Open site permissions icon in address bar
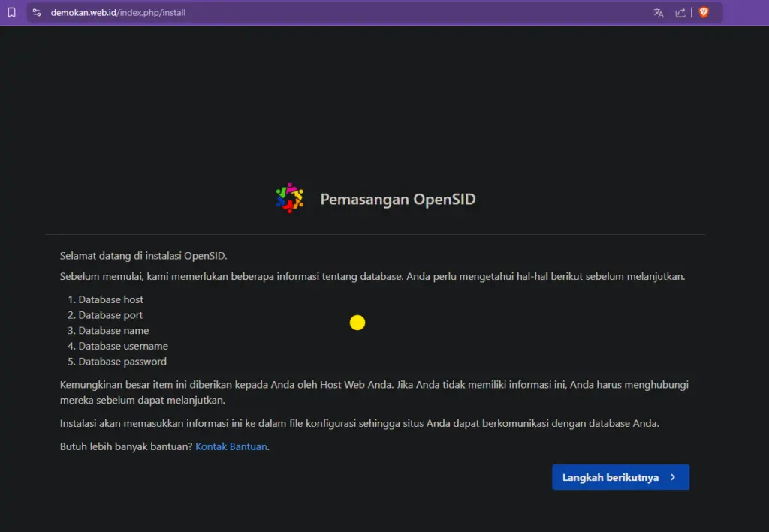Viewport: 769px width, 532px height. click(x=36, y=12)
